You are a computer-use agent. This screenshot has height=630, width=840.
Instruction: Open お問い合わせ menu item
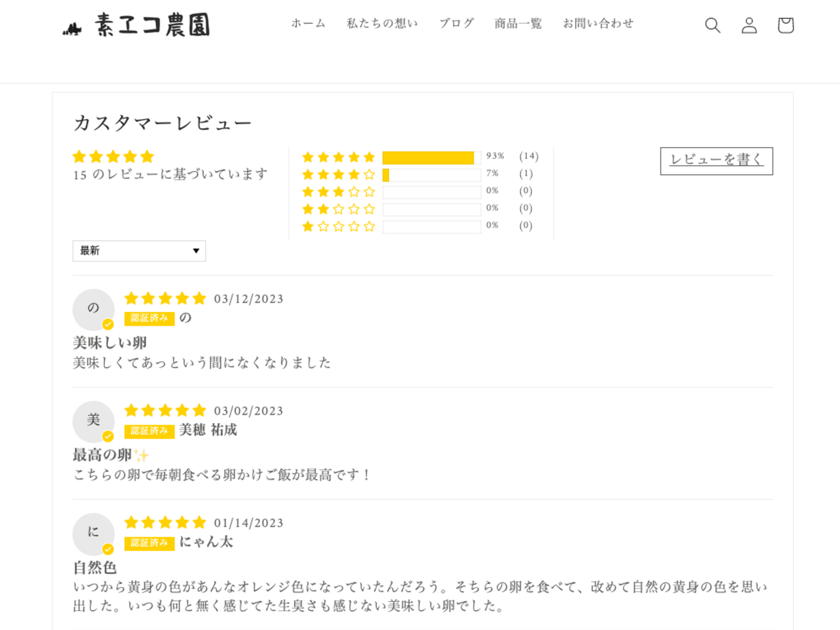pyautogui.click(x=598, y=24)
